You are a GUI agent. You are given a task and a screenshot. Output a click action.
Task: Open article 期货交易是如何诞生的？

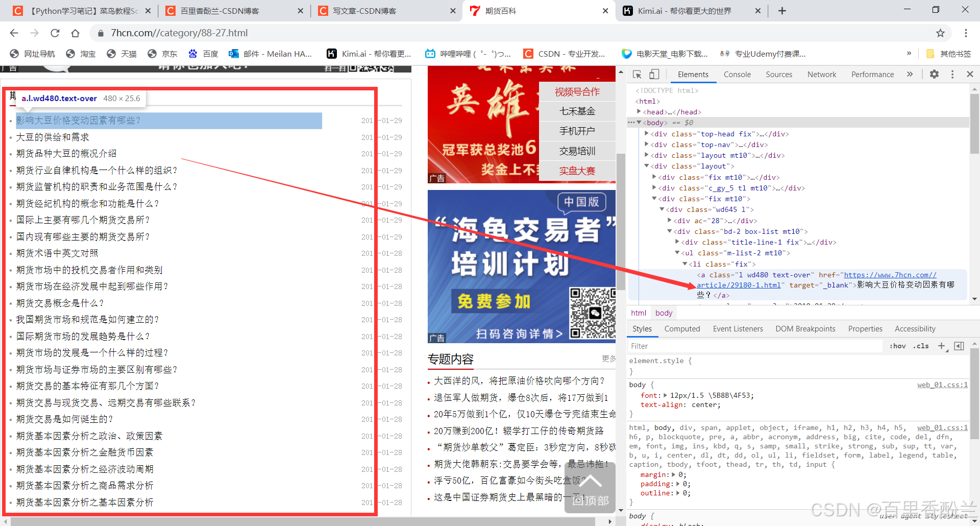(65, 419)
